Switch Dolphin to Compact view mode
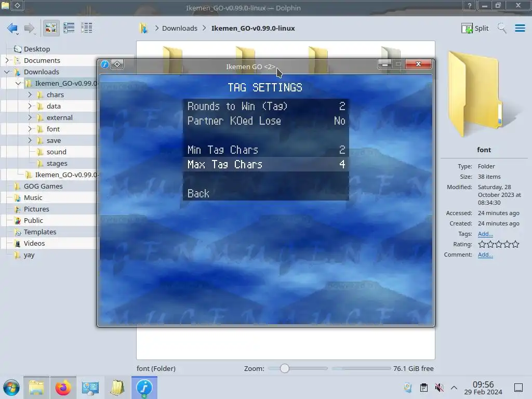The height and width of the screenshot is (399, 532). point(69,28)
